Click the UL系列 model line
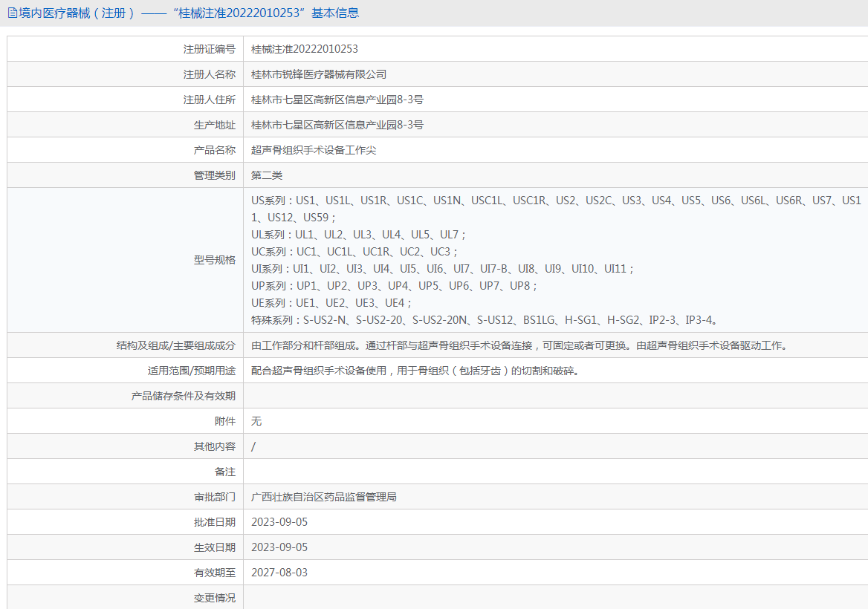The height and width of the screenshot is (609, 868). pos(359,235)
